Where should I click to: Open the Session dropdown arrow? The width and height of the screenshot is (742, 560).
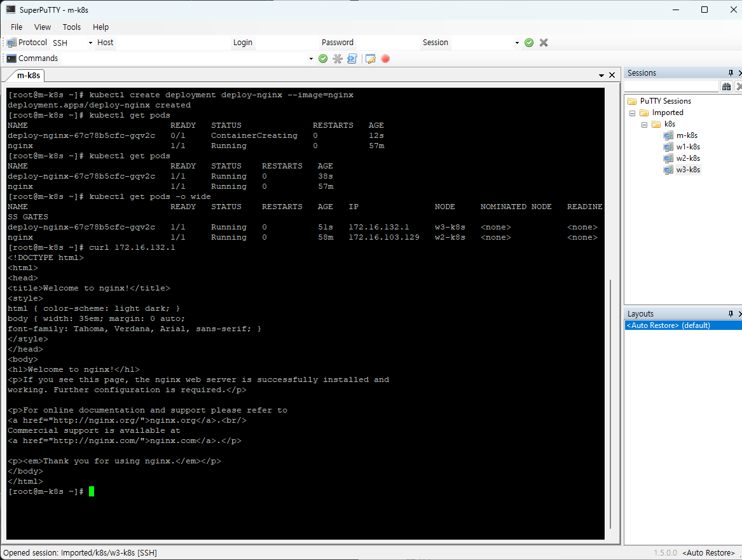click(x=517, y=43)
